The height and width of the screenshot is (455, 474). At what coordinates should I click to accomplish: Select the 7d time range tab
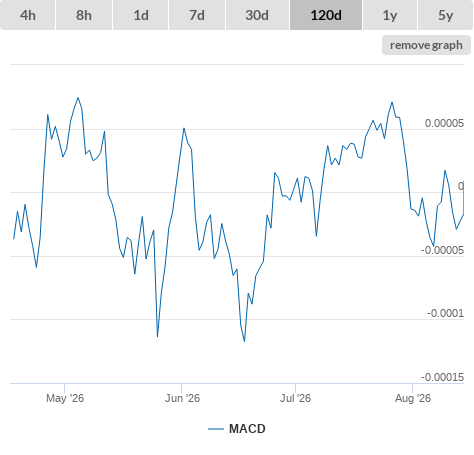197,15
